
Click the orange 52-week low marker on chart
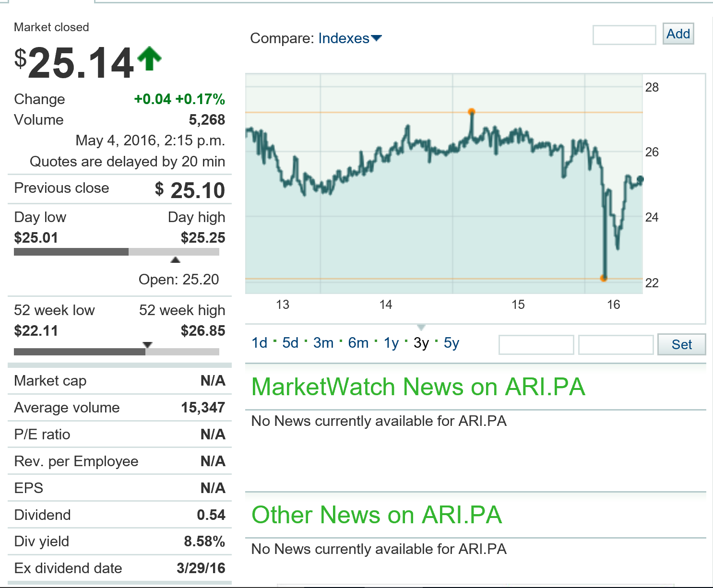[604, 278]
